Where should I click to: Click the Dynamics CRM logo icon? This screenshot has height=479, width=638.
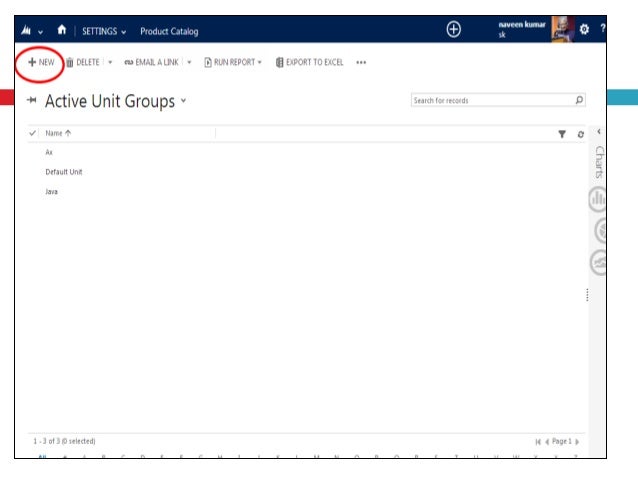tap(26, 30)
